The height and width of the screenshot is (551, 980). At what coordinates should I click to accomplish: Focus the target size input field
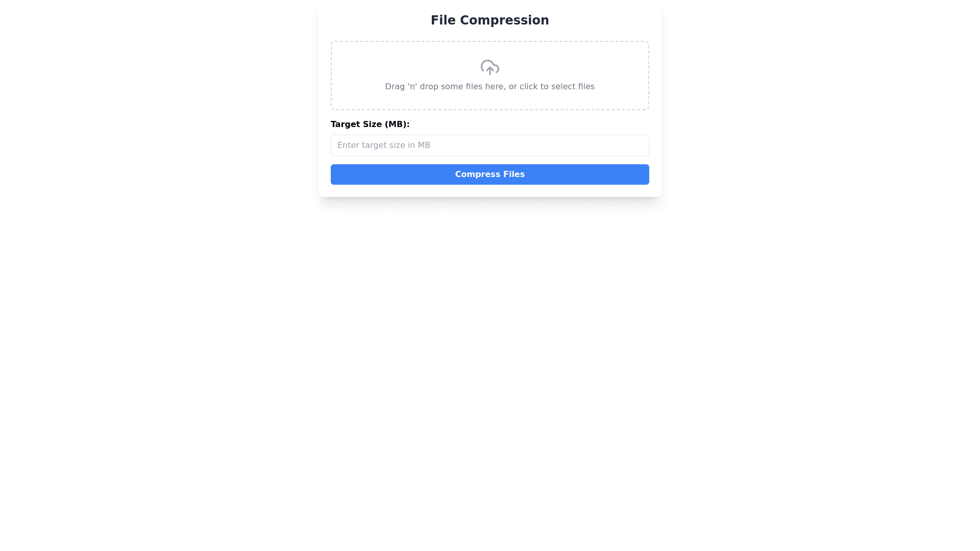tap(489, 145)
